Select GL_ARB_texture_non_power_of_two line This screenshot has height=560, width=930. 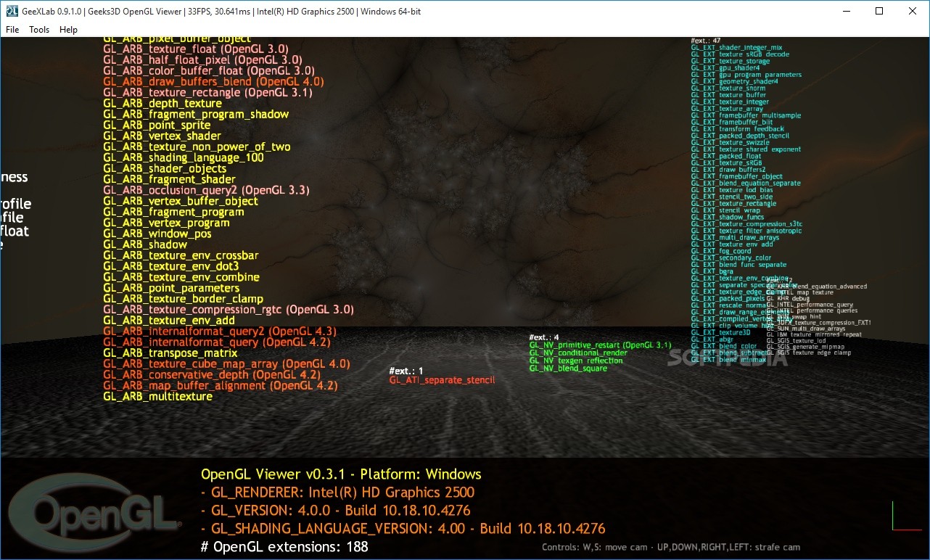(197, 147)
